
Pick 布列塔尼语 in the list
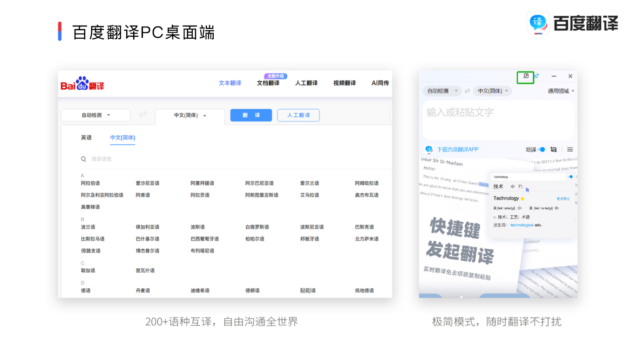tap(203, 251)
